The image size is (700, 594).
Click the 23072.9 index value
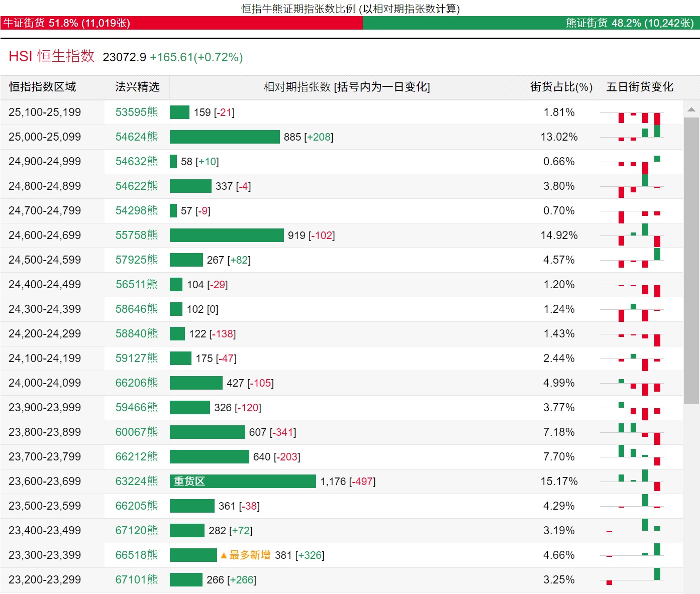(124, 57)
